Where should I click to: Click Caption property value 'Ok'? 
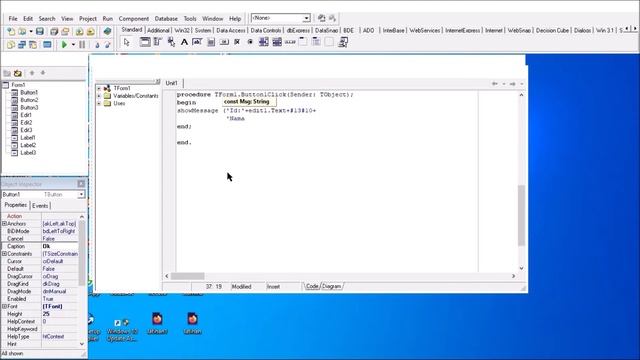pyautogui.click(x=60, y=246)
